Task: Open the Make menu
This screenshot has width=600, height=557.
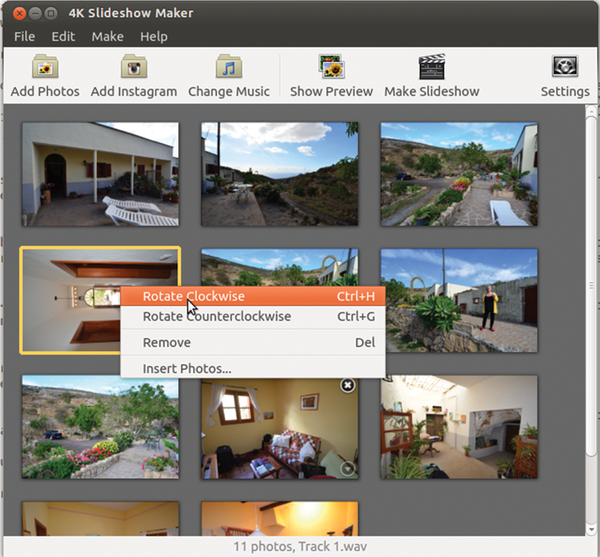Action: coord(108,36)
